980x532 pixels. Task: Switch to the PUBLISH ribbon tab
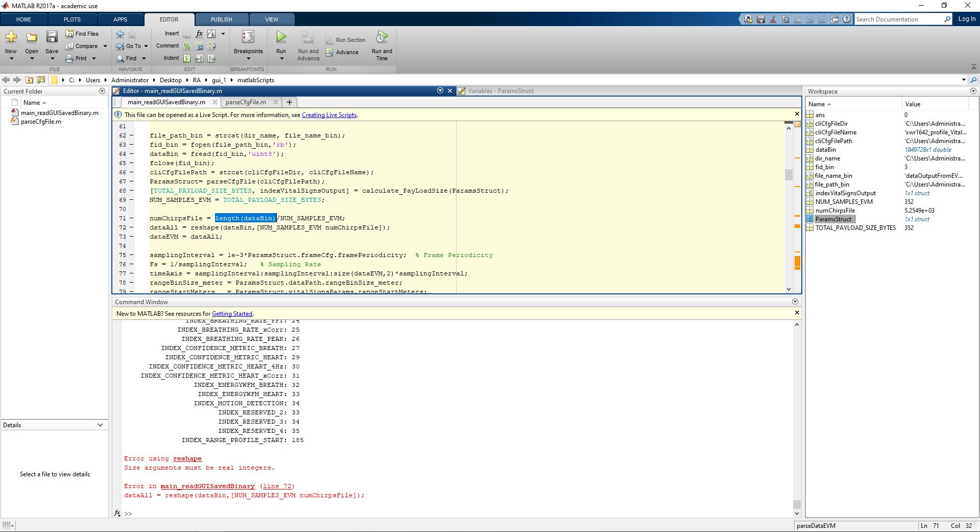tap(221, 19)
